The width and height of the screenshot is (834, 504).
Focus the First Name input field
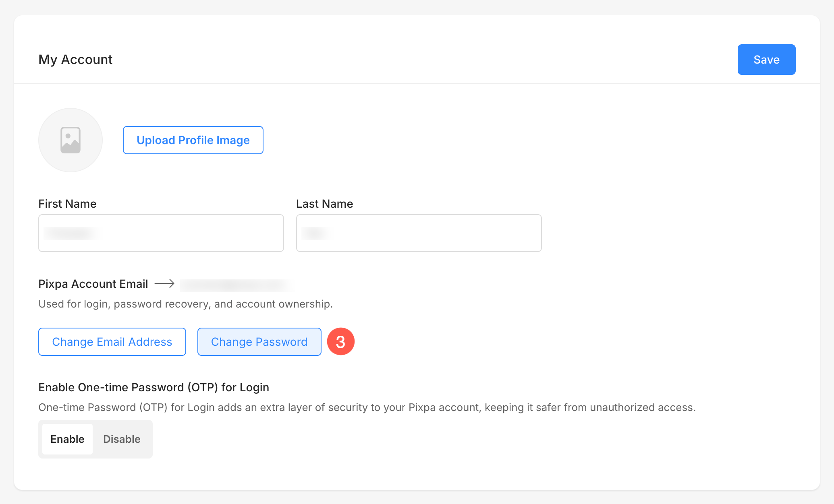pos(181,233)
